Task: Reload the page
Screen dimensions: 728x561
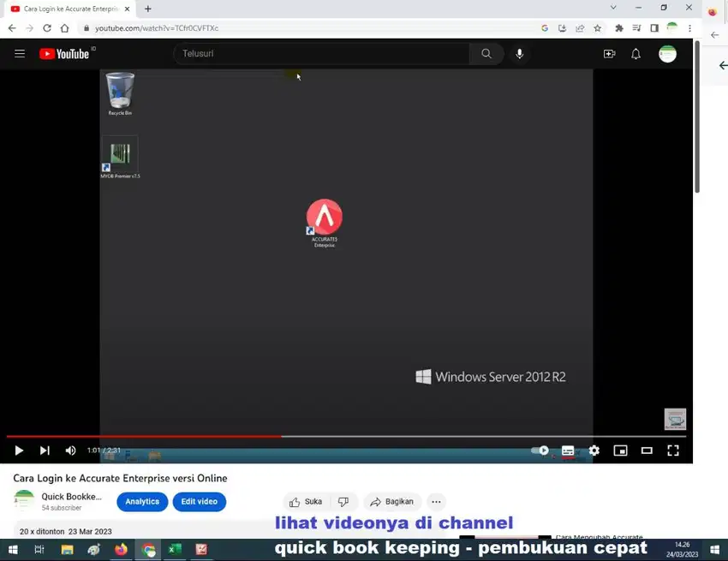Action: pos(47,28)
